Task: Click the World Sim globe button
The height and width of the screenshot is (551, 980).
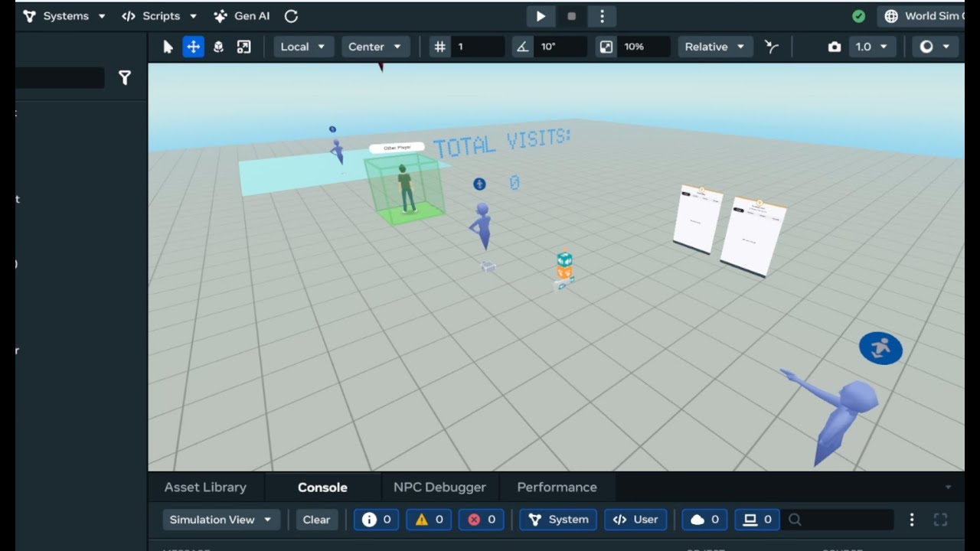Action: click(923, 16)
